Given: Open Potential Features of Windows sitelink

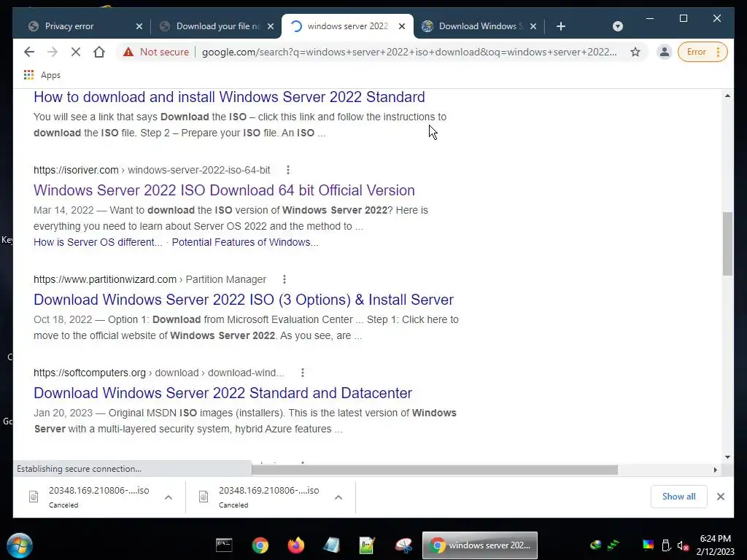Looking at the screenshot, I should [x=245, y=242].
